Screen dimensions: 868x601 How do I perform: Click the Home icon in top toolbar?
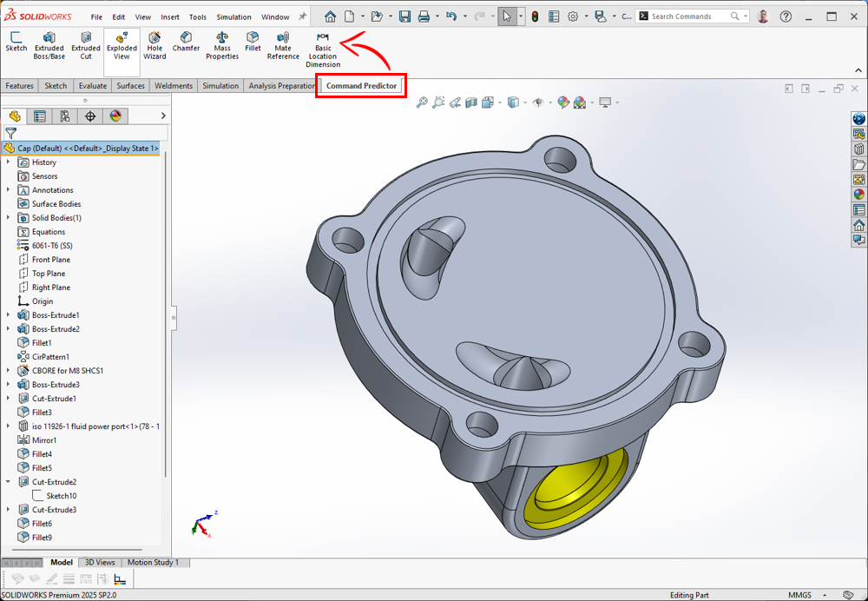tap(330, 17)
